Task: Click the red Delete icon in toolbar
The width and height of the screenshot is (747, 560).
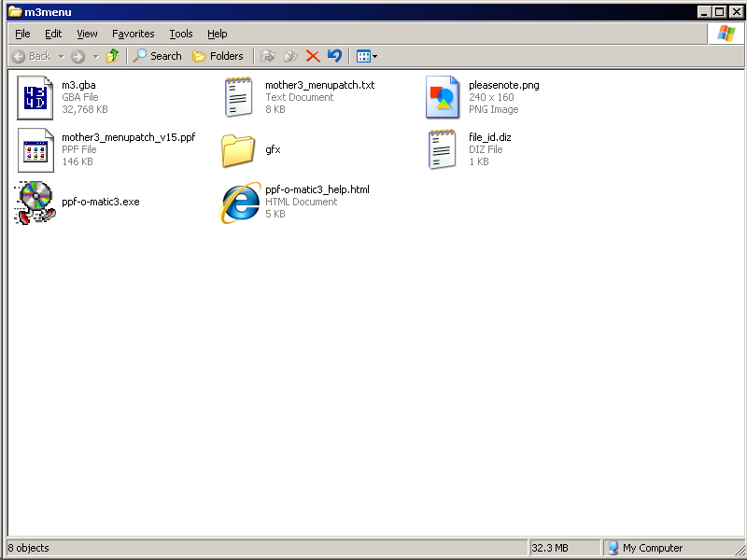Action: 313,56
